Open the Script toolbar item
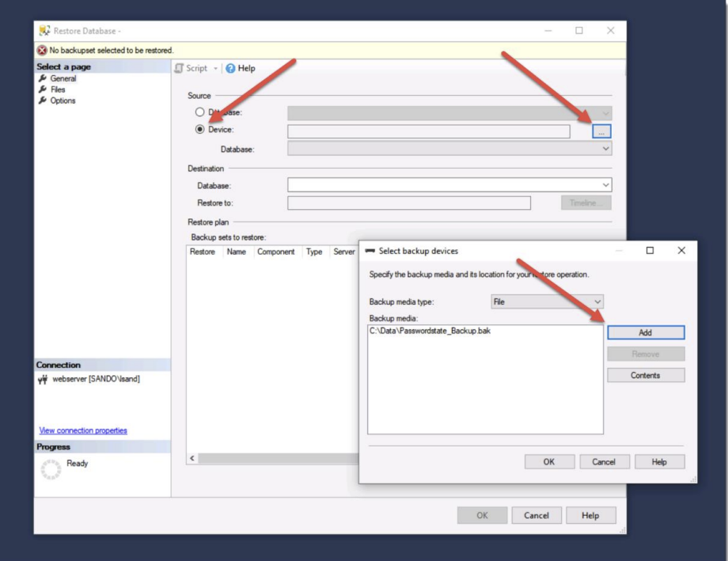728x561 pixels. (191, 68)
